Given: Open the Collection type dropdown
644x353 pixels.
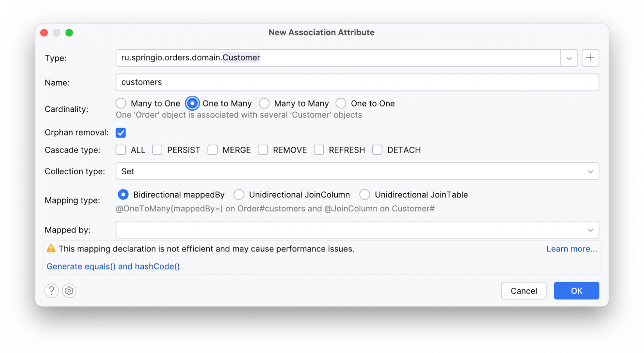Looking at the screenshot, I should pos(590,171).
